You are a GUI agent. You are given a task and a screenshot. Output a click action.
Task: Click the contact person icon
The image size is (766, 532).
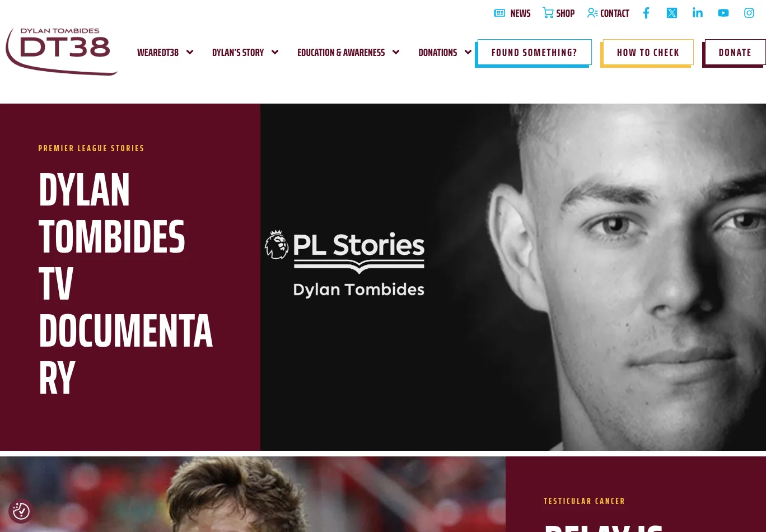(x=592, y=13)
